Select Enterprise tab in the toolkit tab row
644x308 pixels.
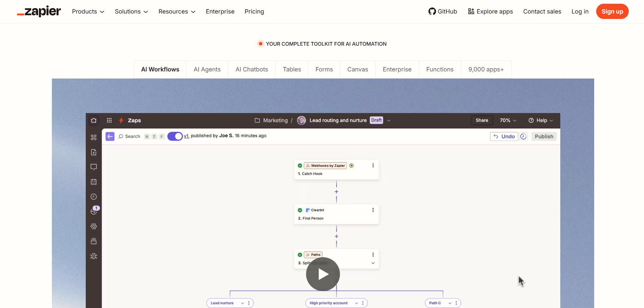click(x=397, y=69)
